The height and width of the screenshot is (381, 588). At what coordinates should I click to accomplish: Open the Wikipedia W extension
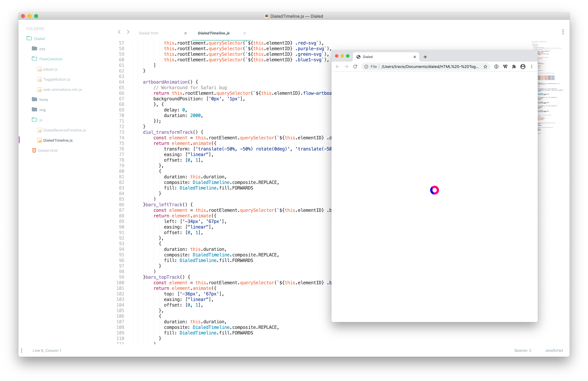tap(505, 66)
